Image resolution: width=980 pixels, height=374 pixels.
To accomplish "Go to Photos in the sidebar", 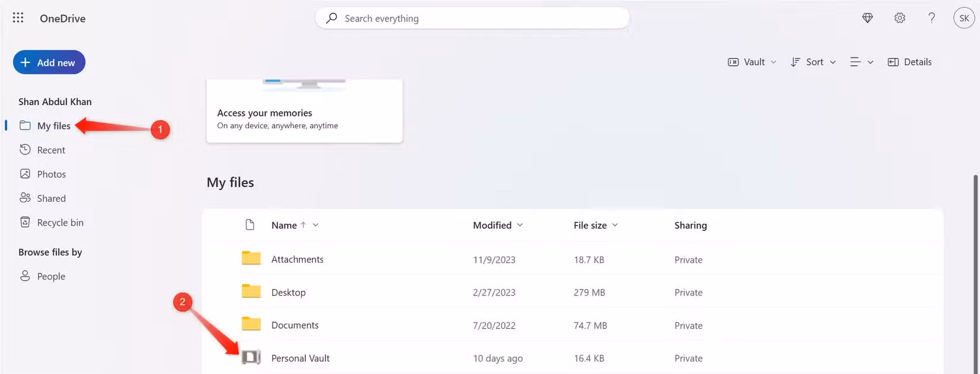I will pos(51,174).
